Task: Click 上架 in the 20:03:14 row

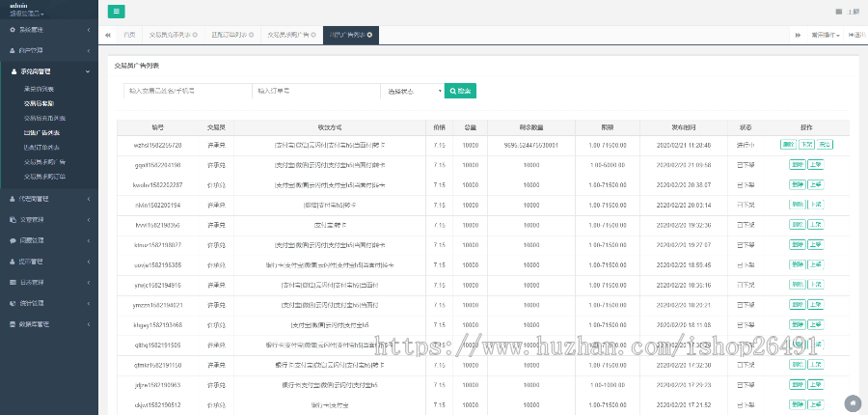Action: 815,205
